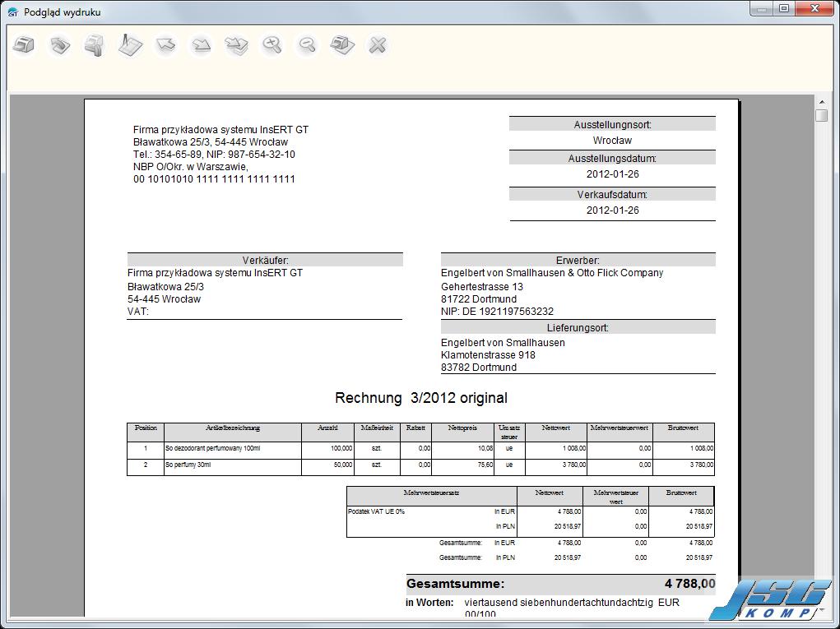Click the 'Rechnung 3/2012 original' title
Viewport: 840px width, 629px height.
421,398
